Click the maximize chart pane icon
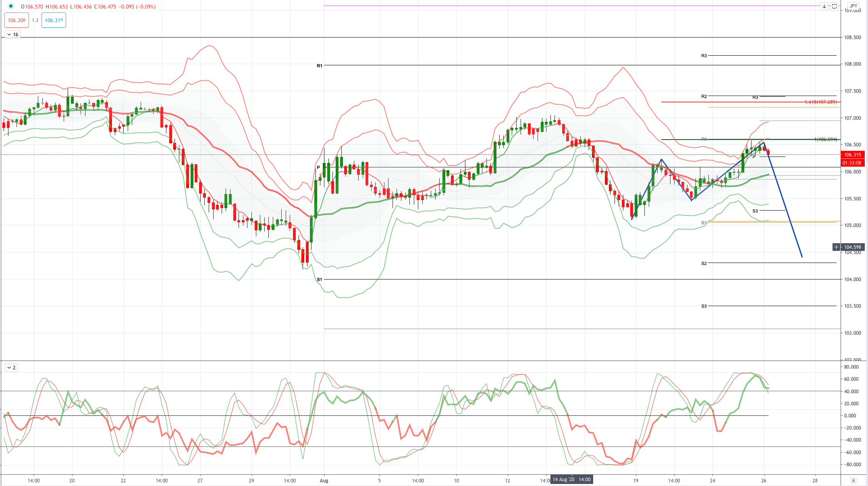 click(835, 6)
